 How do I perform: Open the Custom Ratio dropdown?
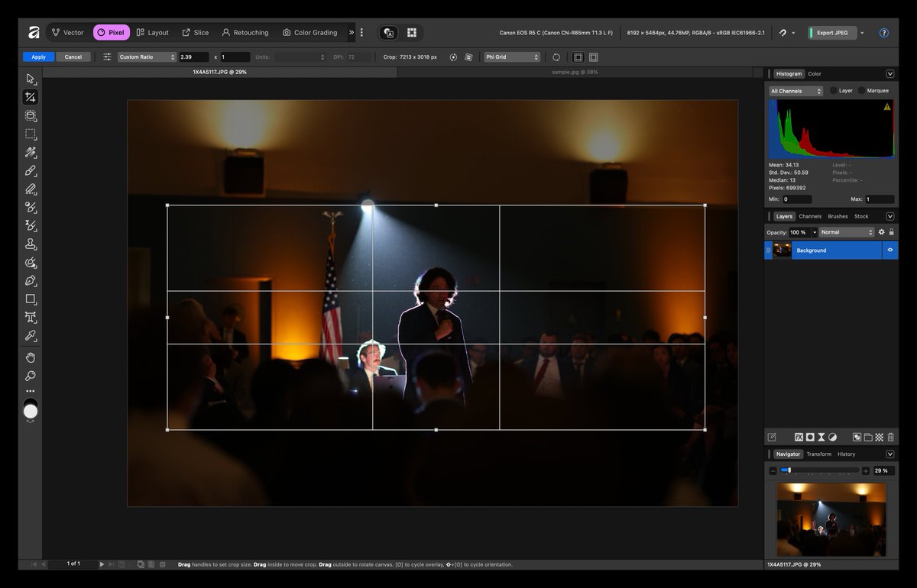pyautogui.click(x=147, y=57)
